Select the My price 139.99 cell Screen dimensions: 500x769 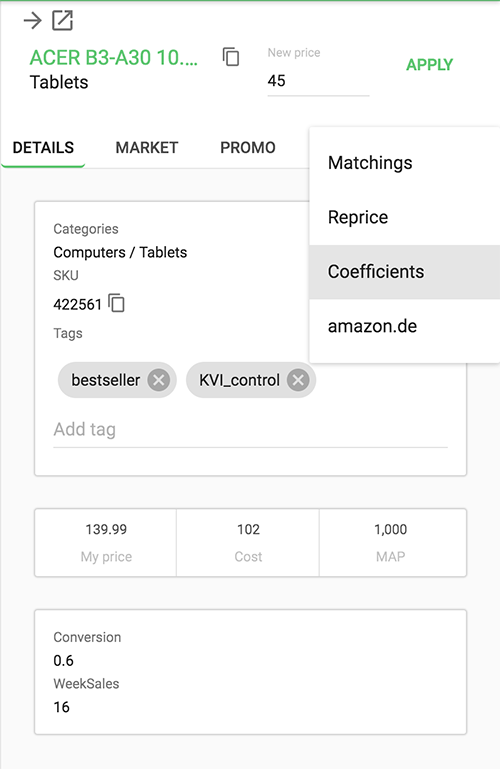click(106, 542)
